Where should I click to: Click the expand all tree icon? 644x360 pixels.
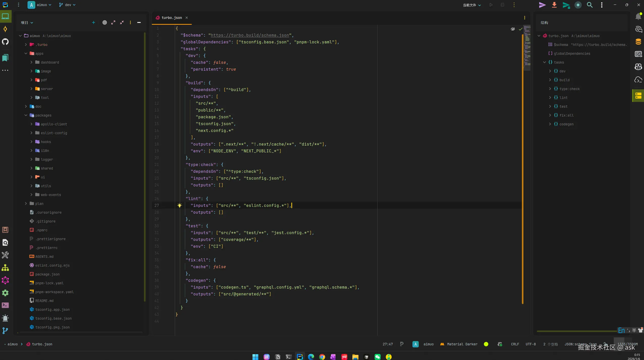[113, 22]
